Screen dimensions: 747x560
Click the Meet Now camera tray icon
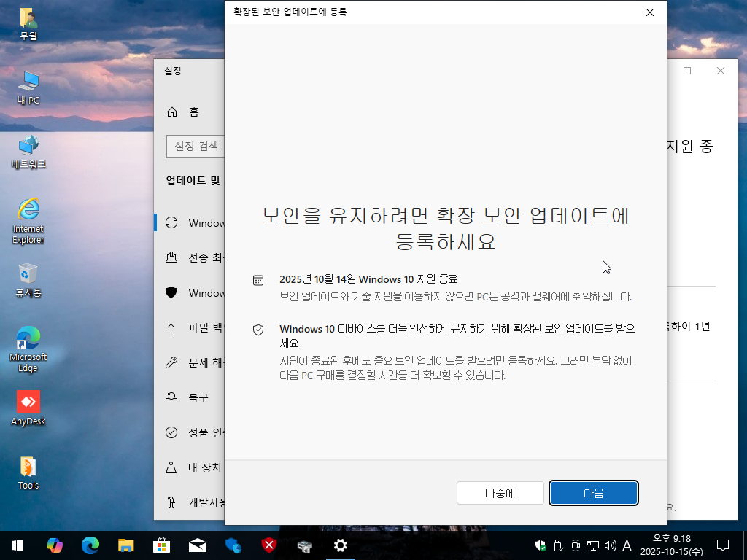pos(576,545)
